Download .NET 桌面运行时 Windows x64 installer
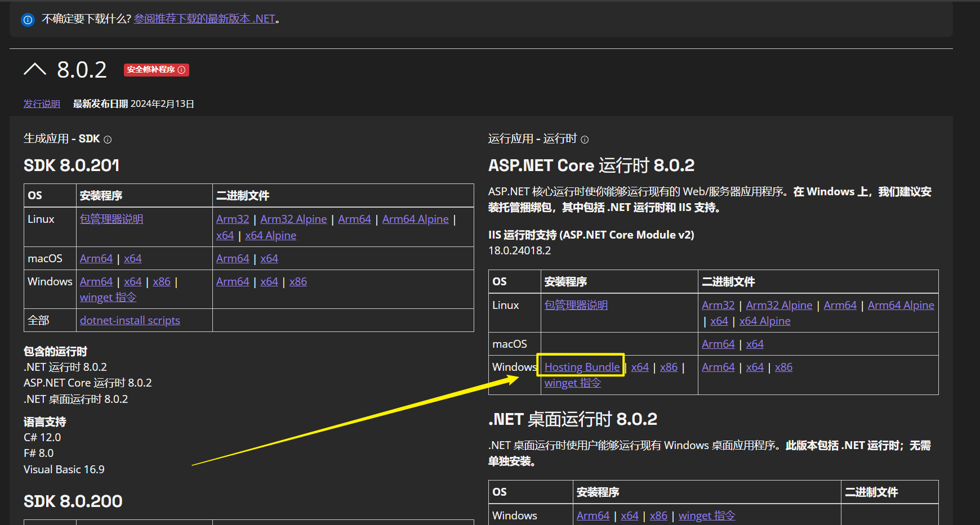 pos(630,515)
